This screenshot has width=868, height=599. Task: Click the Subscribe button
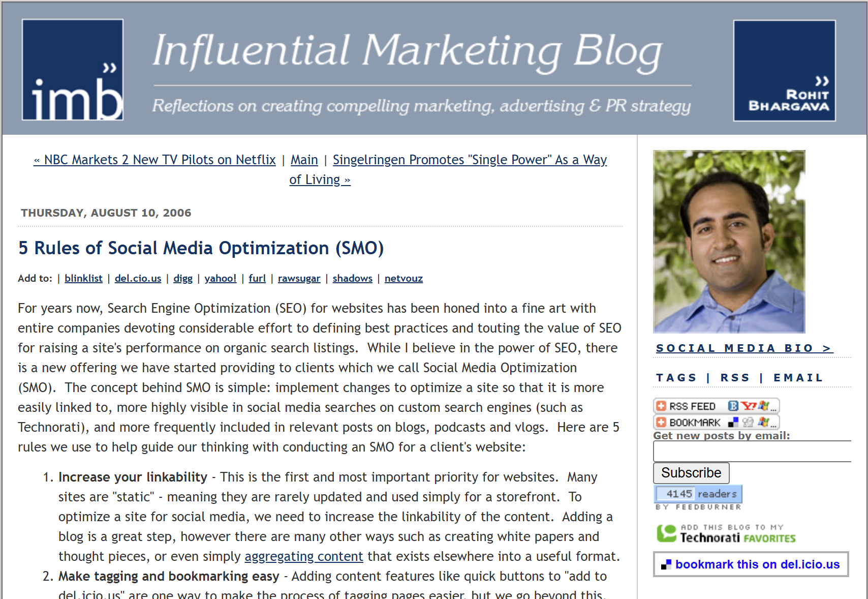pyautogui.click(x=691, y=473)
